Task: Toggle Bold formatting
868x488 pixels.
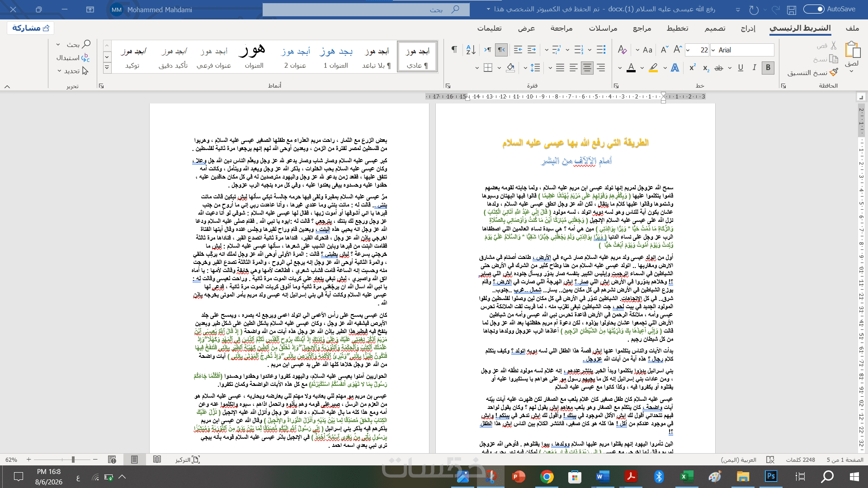Action: [768, 68]
